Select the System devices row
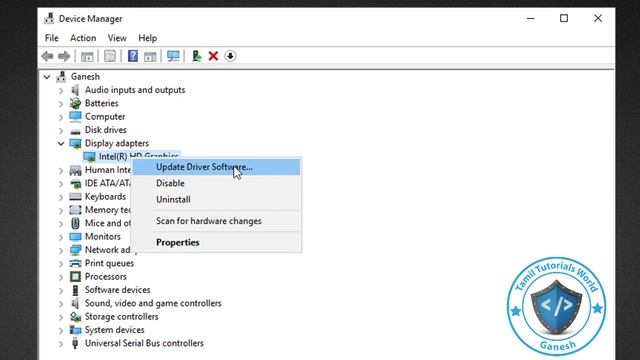Viewport: 640px width, 360px height. pos(114,330)
